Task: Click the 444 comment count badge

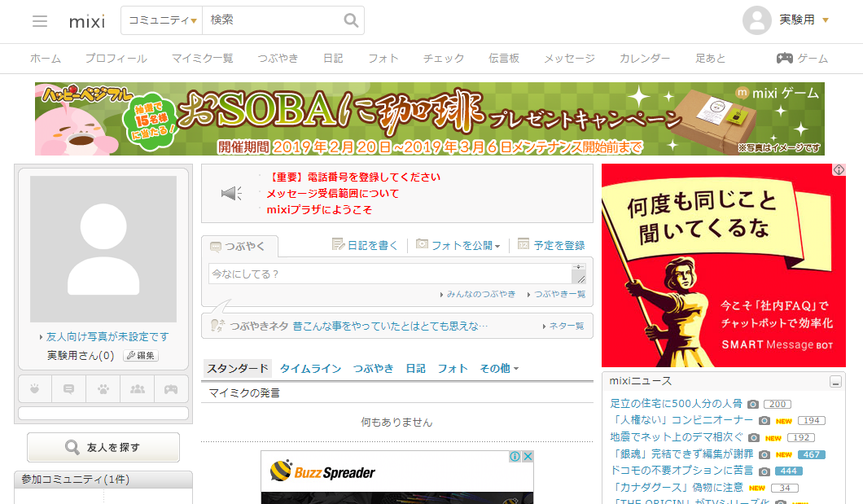Action: pos(789,471)
